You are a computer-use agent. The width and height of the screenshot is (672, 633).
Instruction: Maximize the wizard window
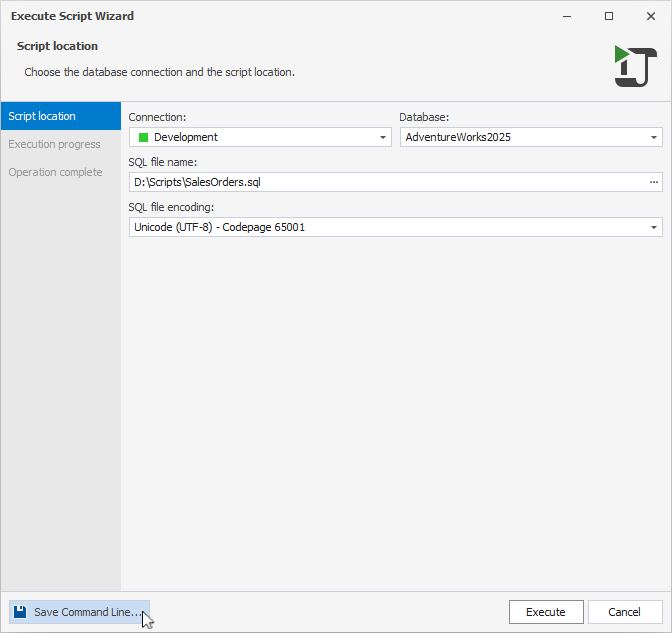[x=609, y=16]
